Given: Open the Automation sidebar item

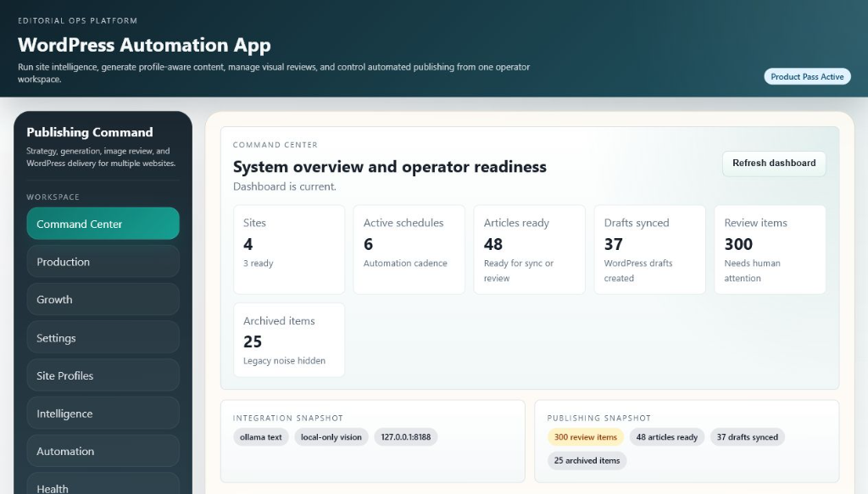Looking at the screenshot, I should (103, 451).
